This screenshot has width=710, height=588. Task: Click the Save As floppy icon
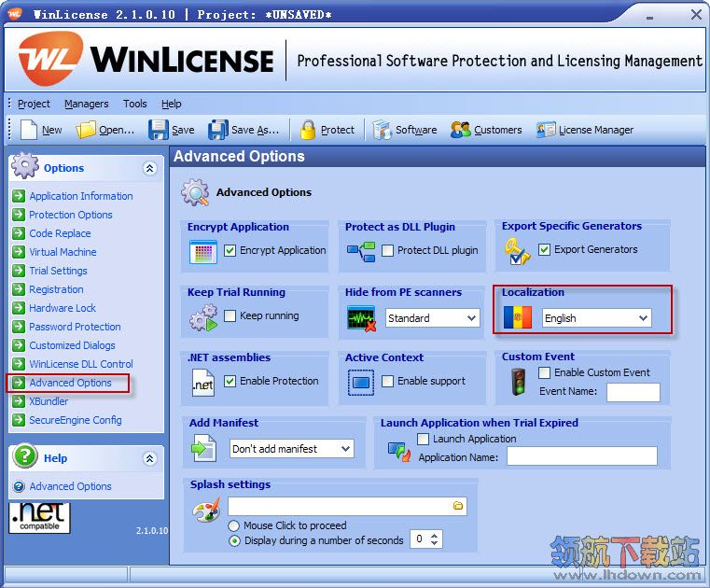click(x=218, y=130)
